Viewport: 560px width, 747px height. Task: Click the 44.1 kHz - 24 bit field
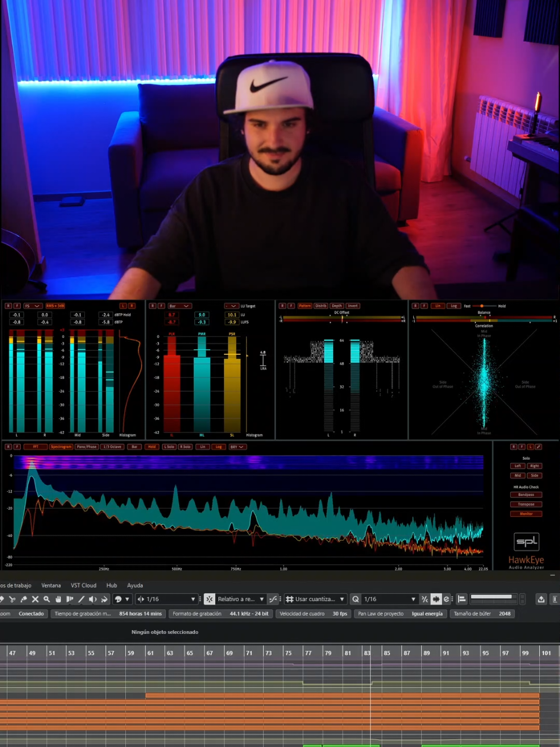pos(221,614)
